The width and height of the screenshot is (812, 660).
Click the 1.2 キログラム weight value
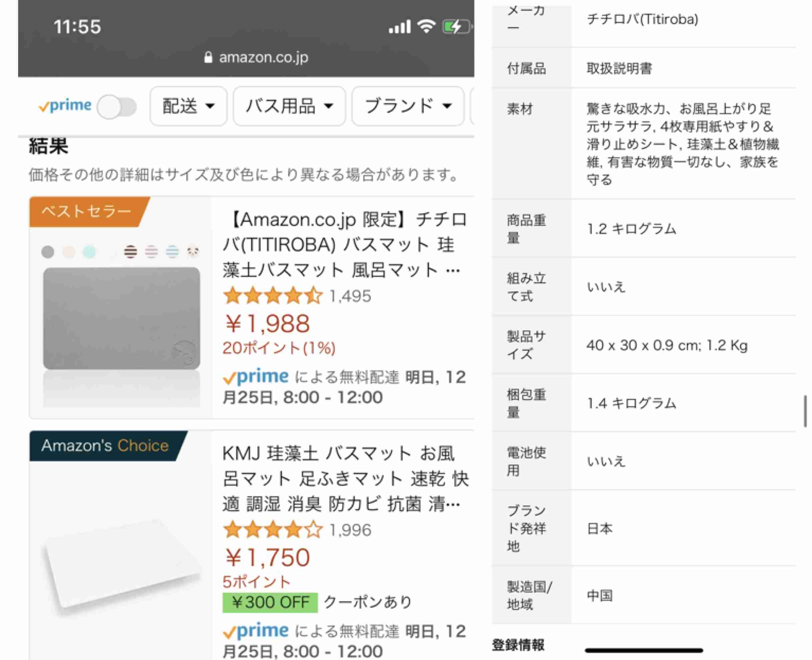pyautogui.click(x=632, y=229)
